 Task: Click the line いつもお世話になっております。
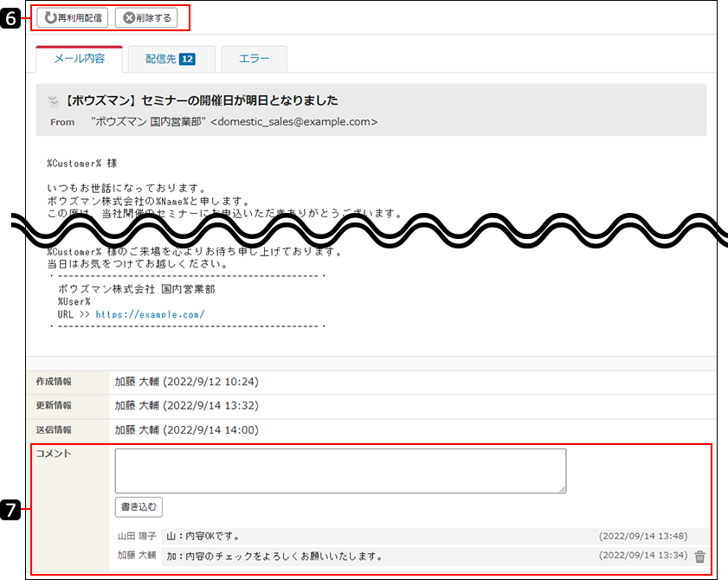126,188
